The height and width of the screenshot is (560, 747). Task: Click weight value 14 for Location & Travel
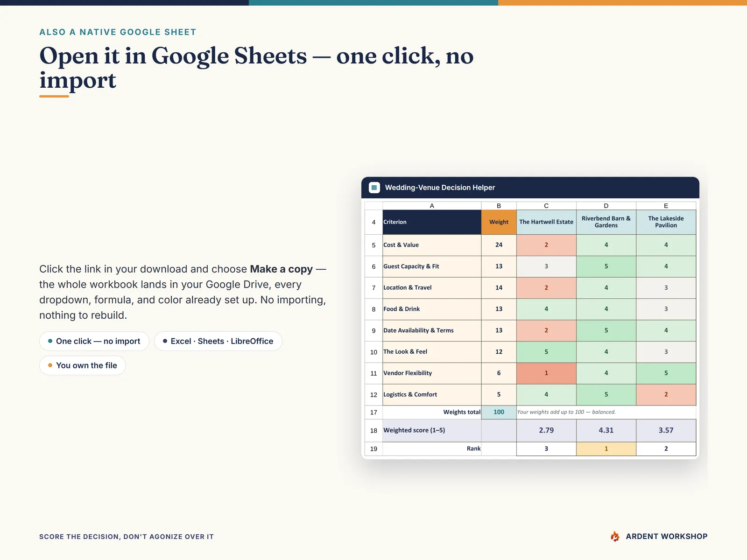(499, 288)
